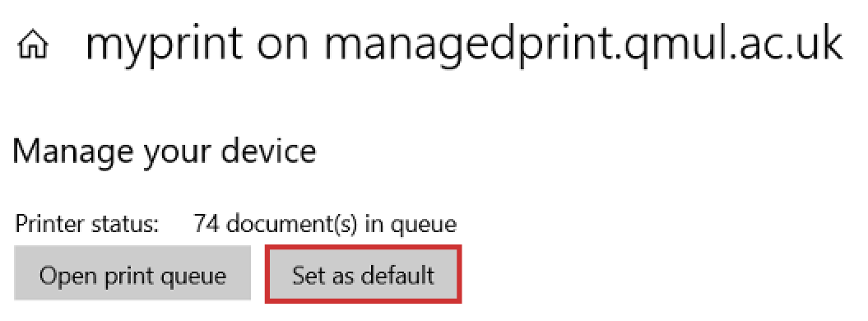Click the red-outlined 'Set as default' button
This screenshot has height=321, width=868.
click(x=363, y=275)
